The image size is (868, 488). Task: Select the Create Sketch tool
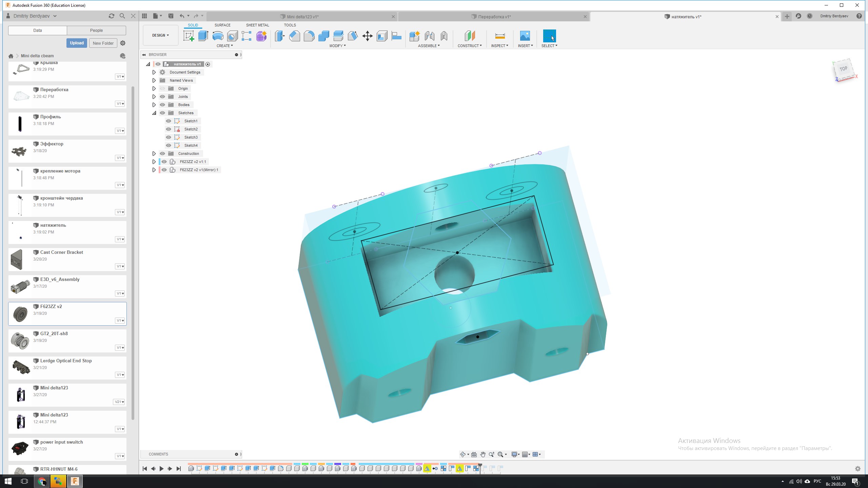pos(189,36)
